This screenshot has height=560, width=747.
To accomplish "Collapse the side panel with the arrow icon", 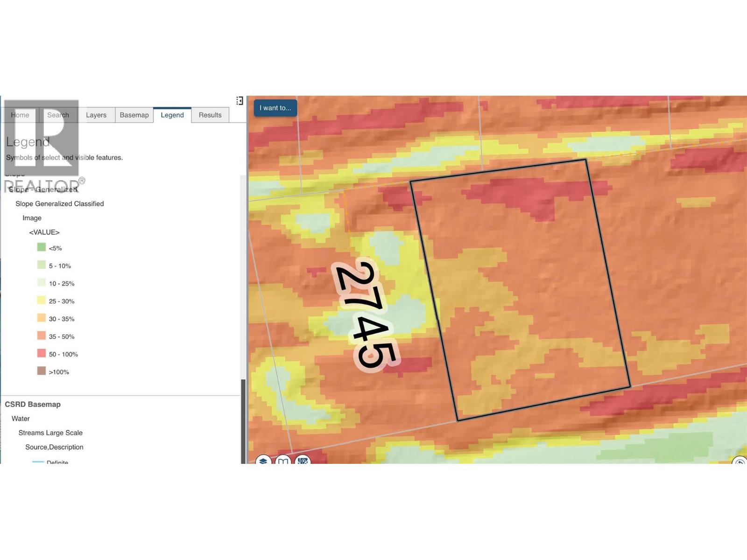I will [x=240, y=101].
